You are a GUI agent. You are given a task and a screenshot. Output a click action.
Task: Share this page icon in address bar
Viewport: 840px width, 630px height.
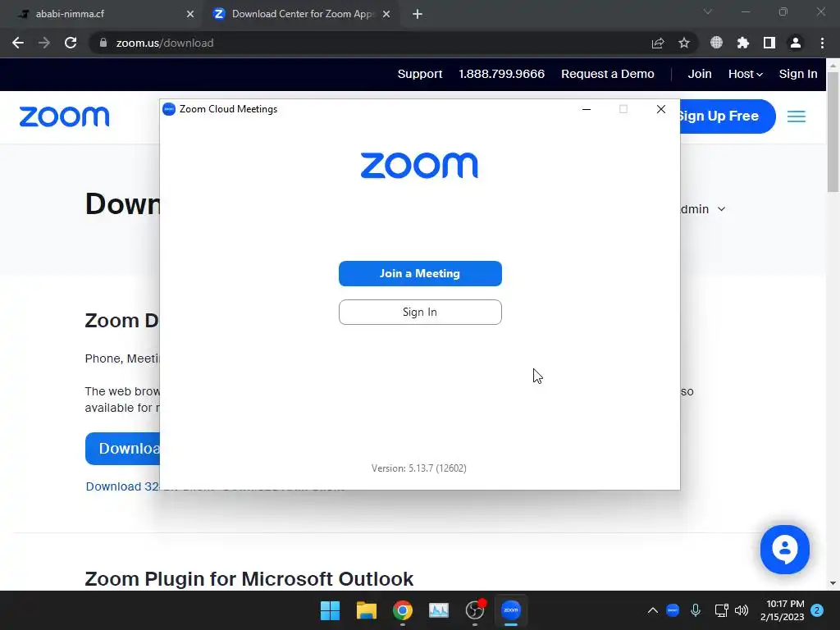pyautogui.click(x=658, y=43)
